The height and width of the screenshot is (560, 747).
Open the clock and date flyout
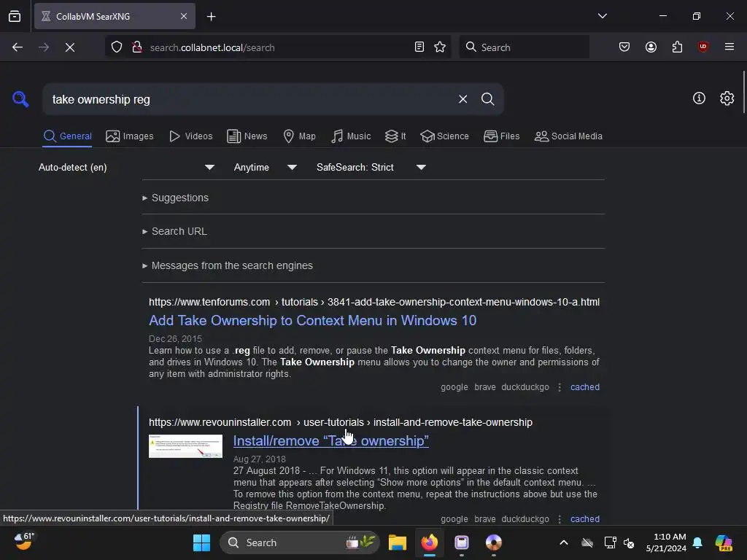[666, 542]
